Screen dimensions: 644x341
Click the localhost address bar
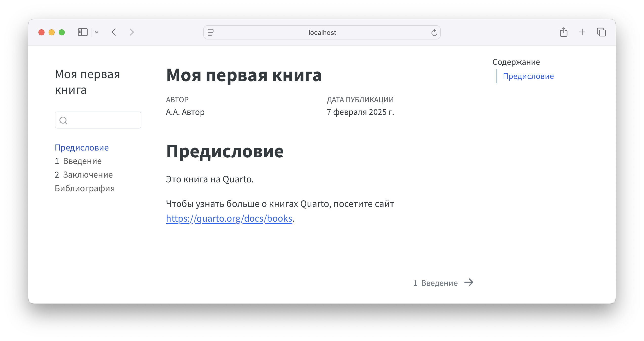pos(322,32)
